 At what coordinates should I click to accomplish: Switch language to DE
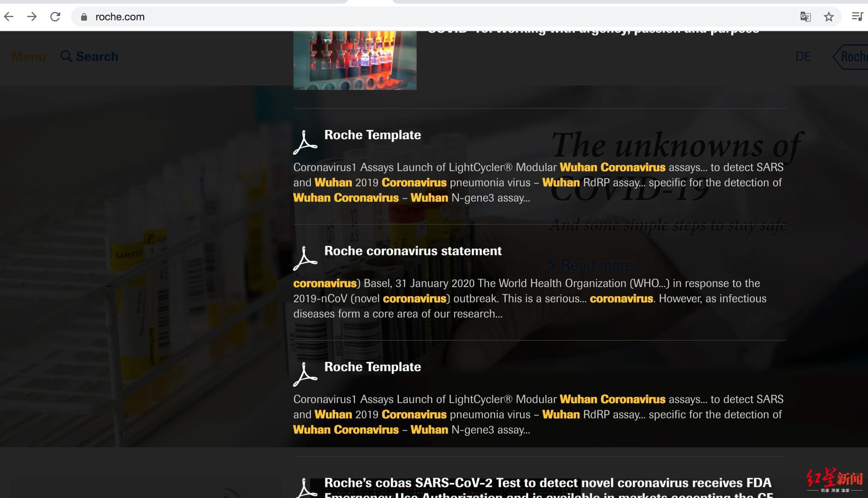pyautogui.click(x=803, y=57)
